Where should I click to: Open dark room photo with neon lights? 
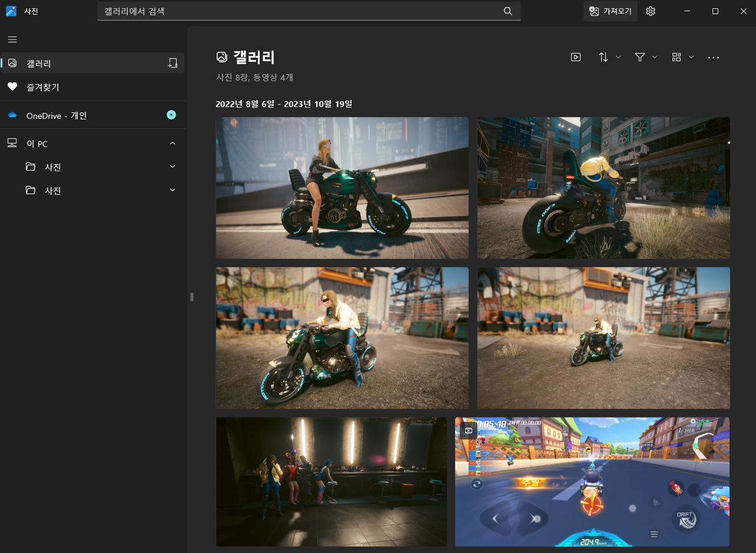[331, 482]
